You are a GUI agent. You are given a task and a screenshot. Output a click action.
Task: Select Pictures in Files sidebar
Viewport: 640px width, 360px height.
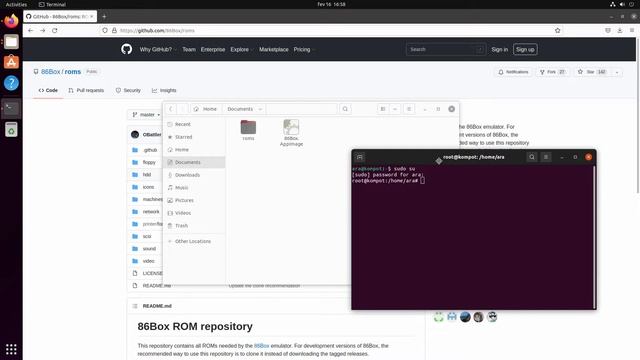[194, 200]
